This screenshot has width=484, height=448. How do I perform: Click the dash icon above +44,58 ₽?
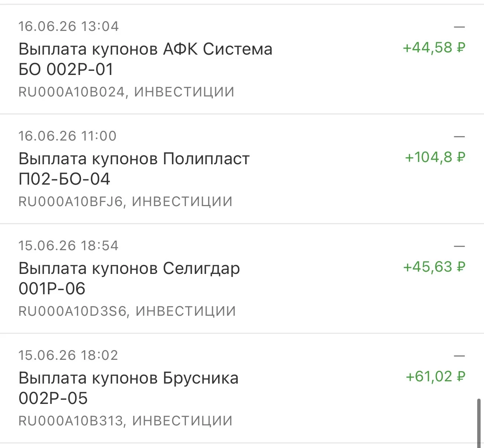459,27
